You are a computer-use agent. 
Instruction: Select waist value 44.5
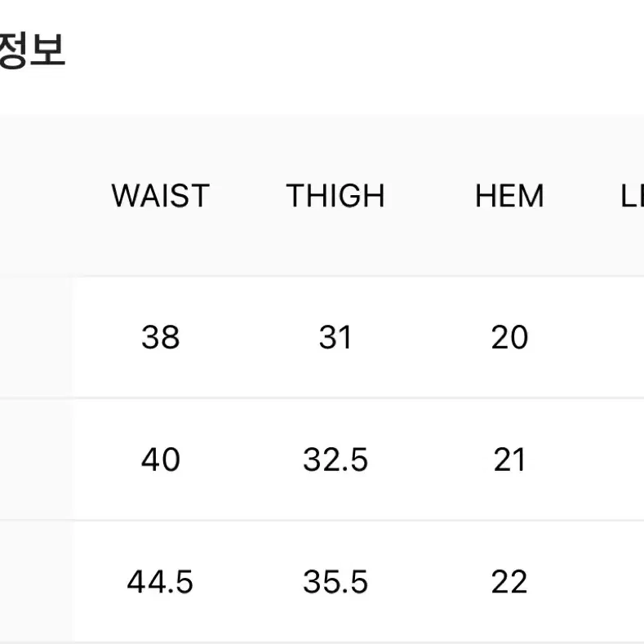point(160,582)
